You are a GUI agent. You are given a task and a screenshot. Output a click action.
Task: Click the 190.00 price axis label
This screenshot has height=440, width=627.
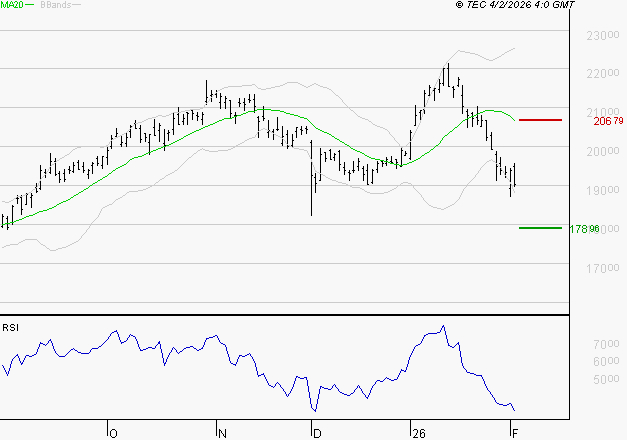click(x=603, y=190)
